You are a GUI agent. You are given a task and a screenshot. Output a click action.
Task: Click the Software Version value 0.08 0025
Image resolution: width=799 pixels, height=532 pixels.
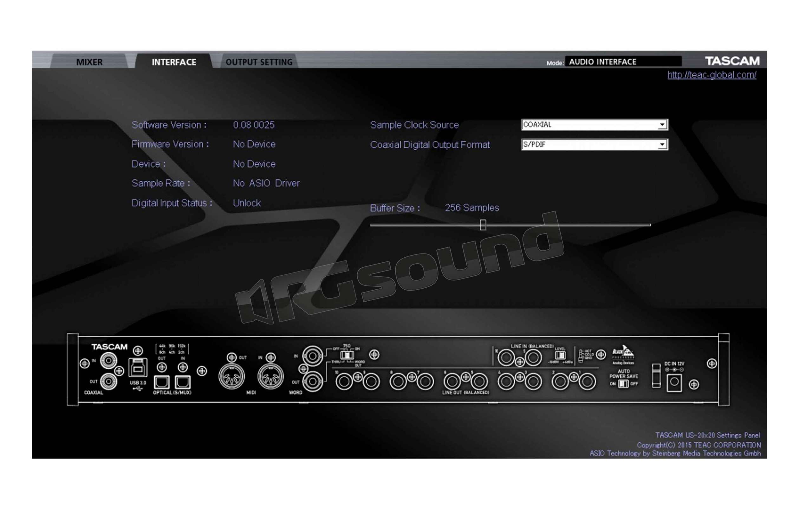click(254, 125)
